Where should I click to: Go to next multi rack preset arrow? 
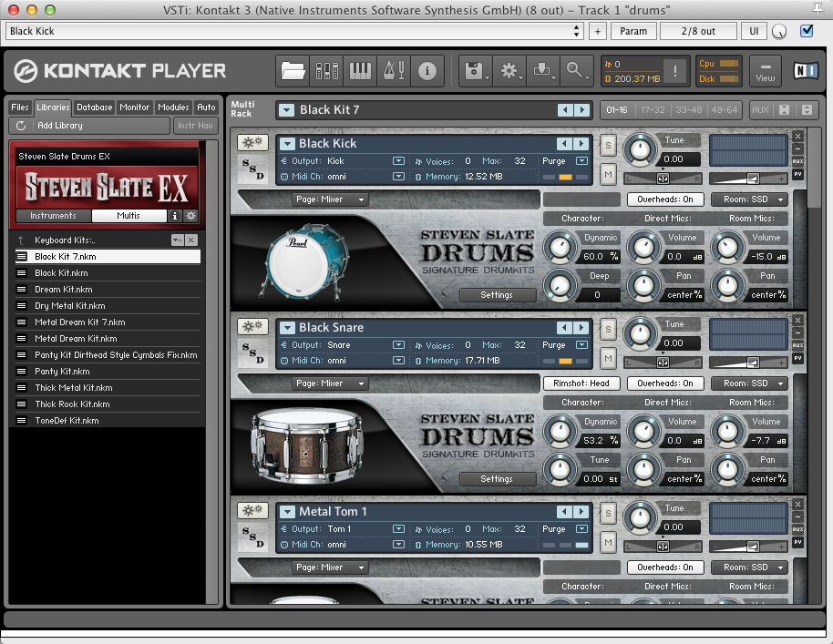coord(582,110)
